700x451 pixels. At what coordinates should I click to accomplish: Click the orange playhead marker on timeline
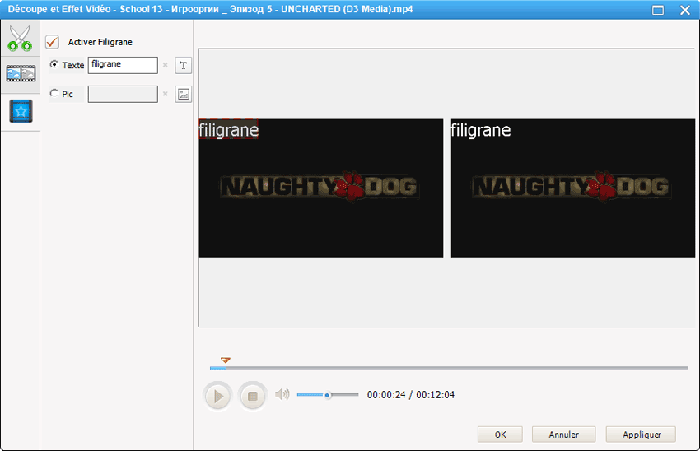(x=225, y=359)
